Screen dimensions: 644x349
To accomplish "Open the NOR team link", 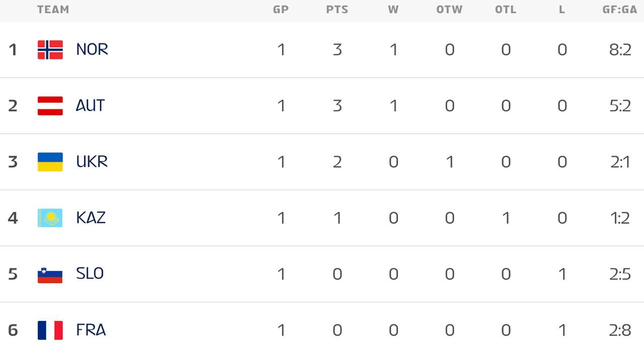I will [x=92, y=49].
